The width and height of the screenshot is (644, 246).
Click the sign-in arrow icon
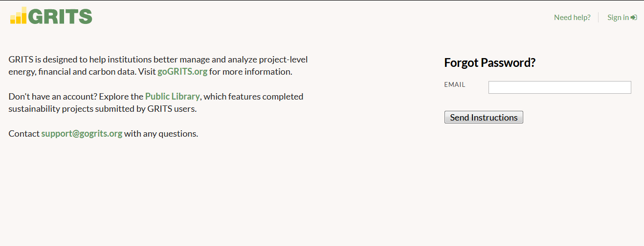tap(634, 18)
